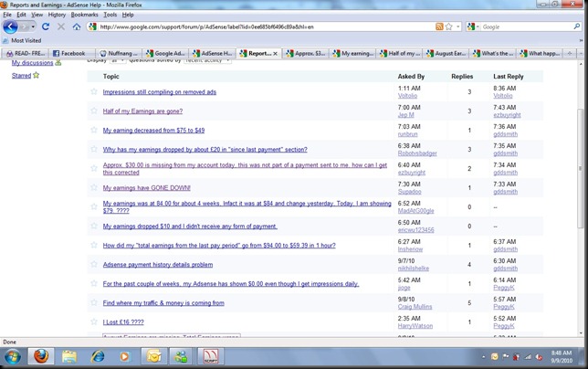Open Windows Explorer folder in taskbar

(x=68, y=356)
